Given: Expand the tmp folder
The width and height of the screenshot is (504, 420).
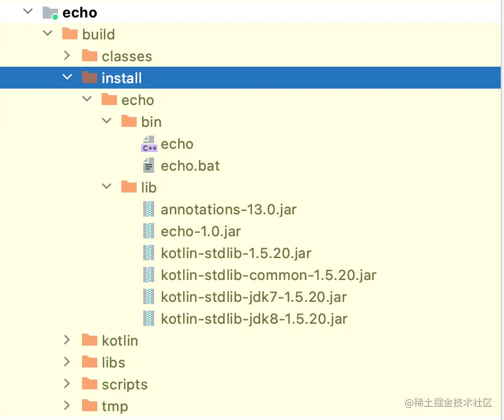Looking at the screenshot, I should [x=67, y=406].
